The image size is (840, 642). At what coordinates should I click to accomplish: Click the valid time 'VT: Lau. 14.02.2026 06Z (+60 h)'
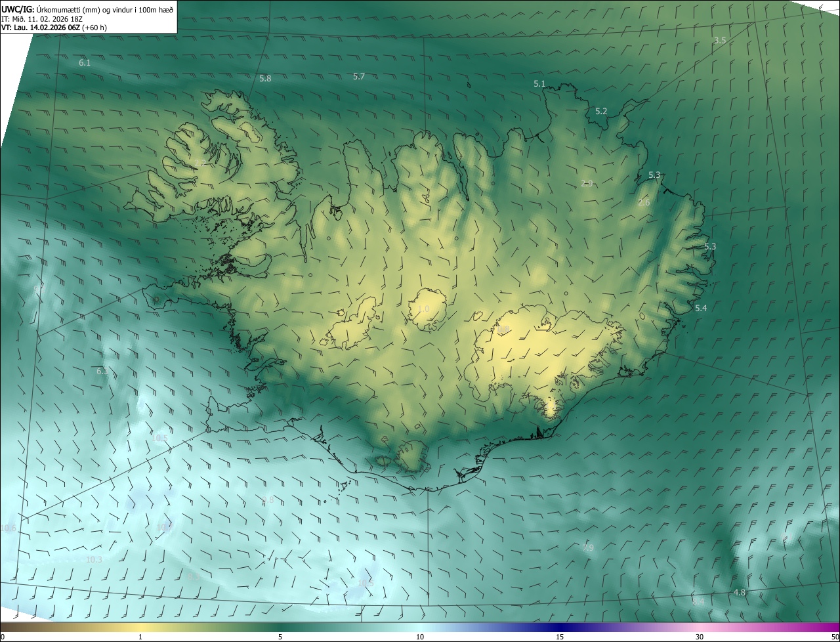[x=54, y=28]
